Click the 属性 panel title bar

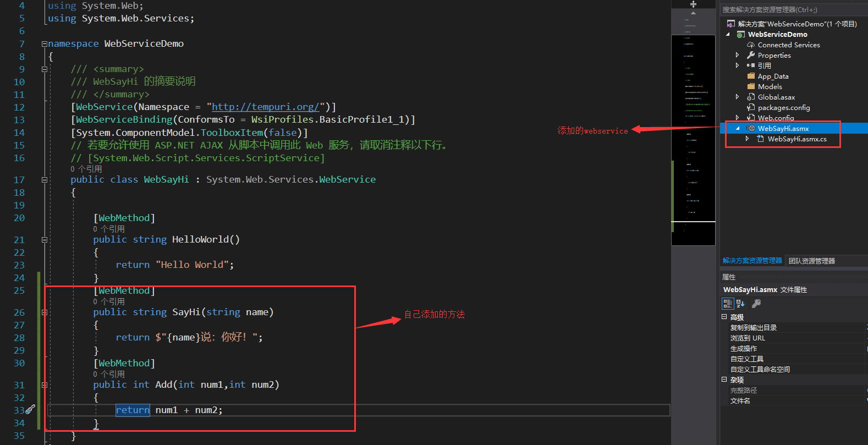pyautogui.click(x=794, y=277)
